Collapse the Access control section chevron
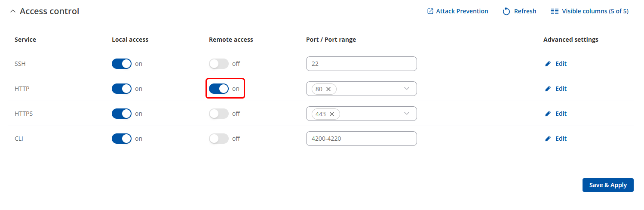The height and width of the screenshot is (210, 644). (12, 12)
